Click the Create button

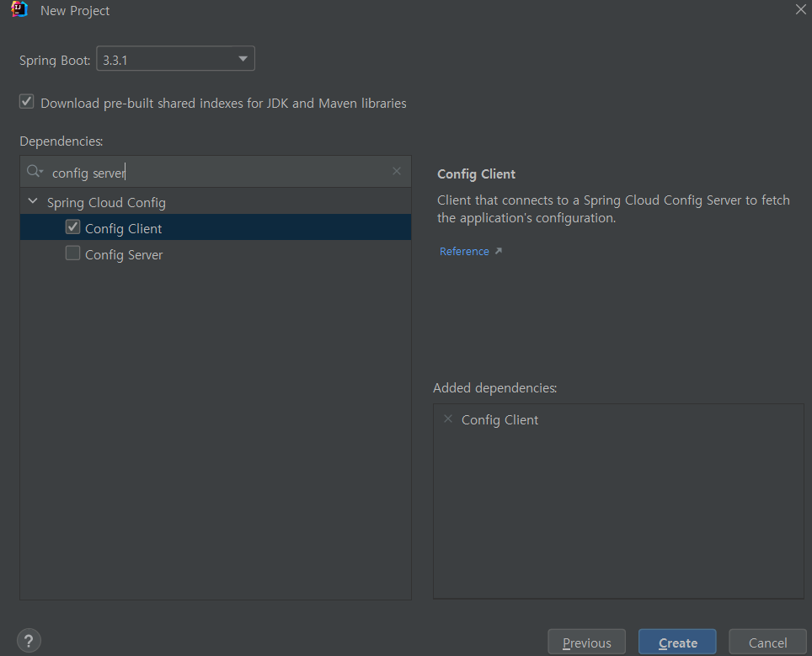[677, 643]
